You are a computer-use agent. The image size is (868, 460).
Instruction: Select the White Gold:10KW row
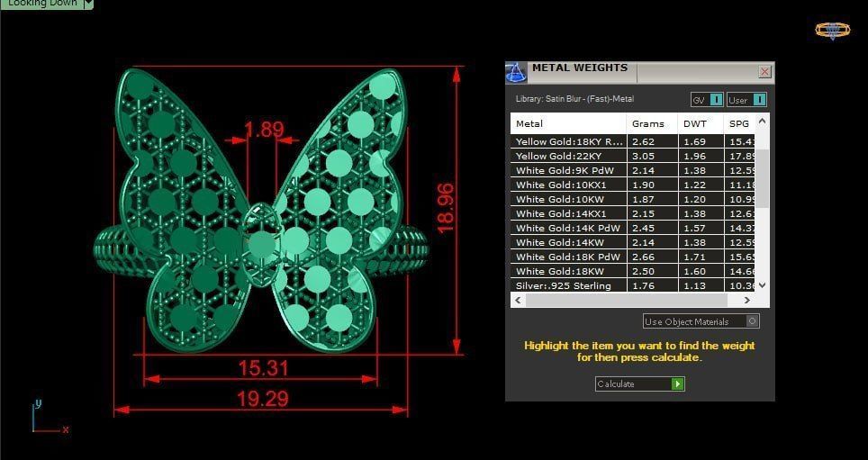pos(633,199)
